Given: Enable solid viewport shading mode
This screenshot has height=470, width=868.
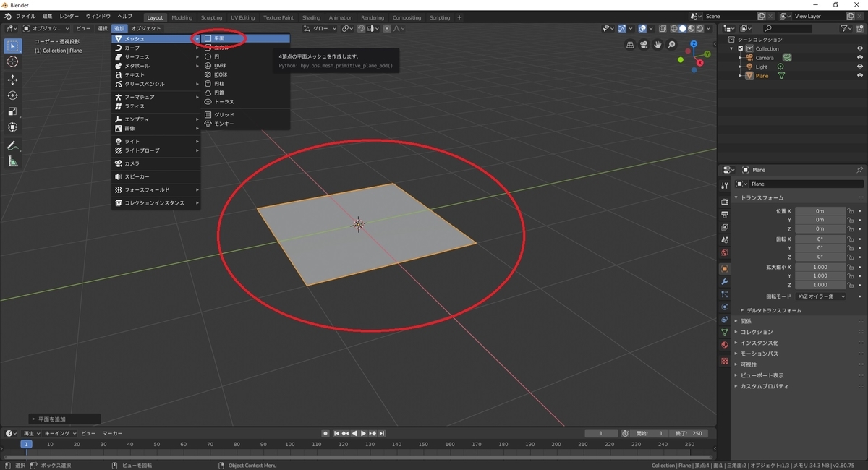Looking at the screenshot, I should 682,28.
